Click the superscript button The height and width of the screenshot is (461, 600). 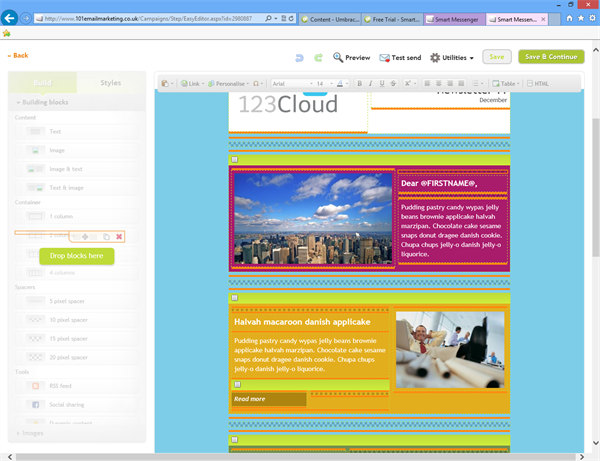410,83
